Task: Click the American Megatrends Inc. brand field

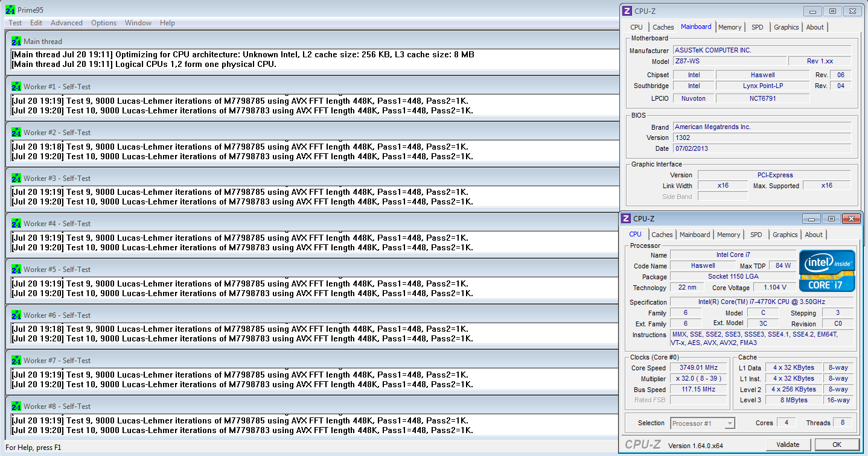Action: click(x=762, y=127)
